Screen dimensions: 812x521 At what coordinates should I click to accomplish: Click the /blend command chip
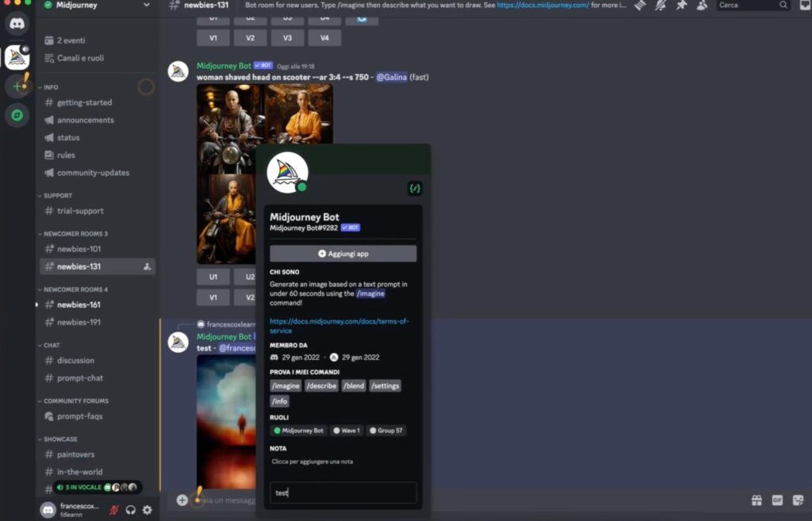[354, 386]
